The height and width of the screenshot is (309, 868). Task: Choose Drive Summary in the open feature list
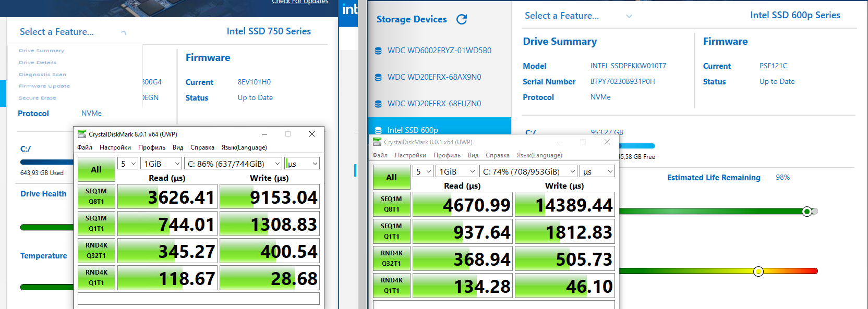(x=42, y=51)
